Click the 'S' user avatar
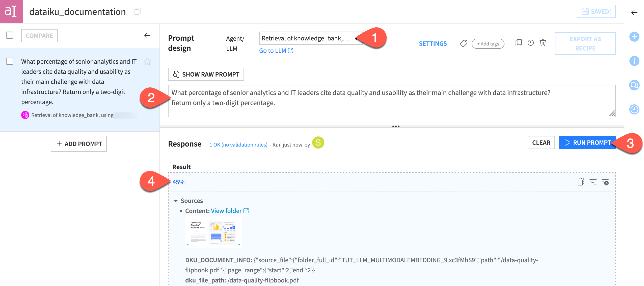This screenshot has height=286, width=644. tap(318, 143)
